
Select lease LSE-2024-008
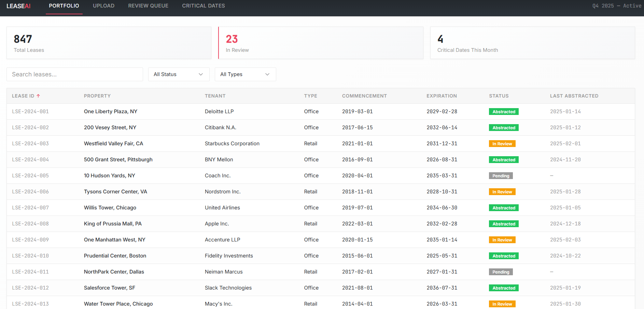click(x=30, y=224)
